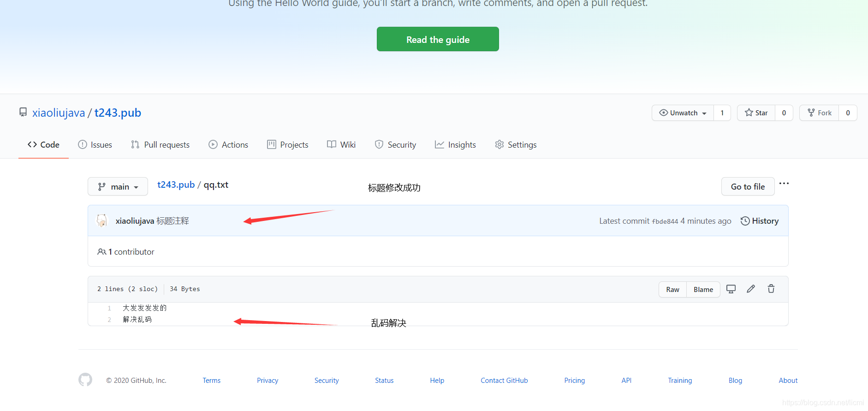Click the fork count 0
The width and height of the screenshot is (868, 411).
[x=848, y=113]
